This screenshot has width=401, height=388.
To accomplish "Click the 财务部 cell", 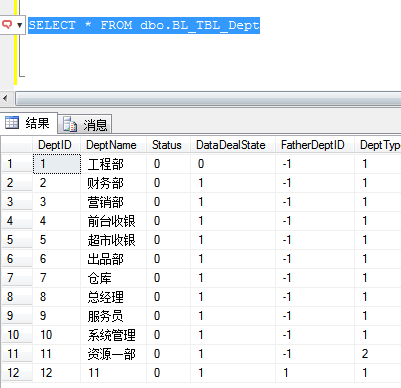I will pyautogui.click(x=113, y=183).
